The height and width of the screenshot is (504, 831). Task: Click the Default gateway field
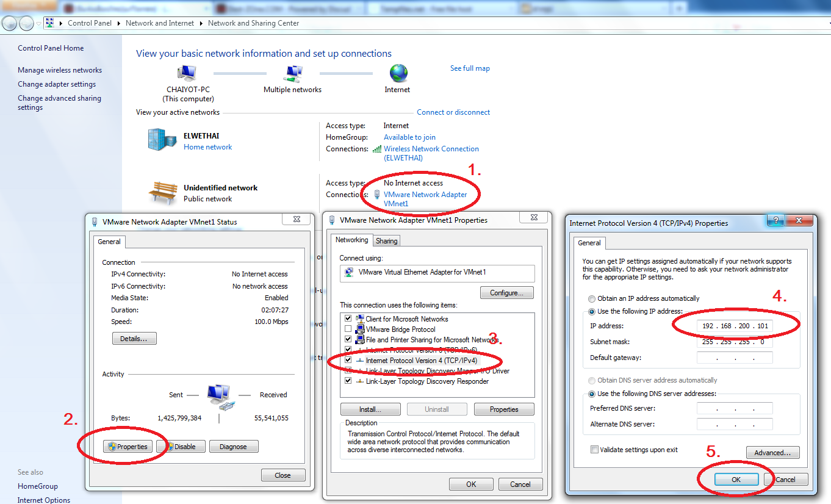[735, 358]
